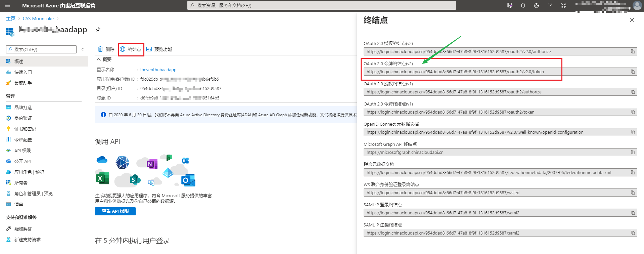
Task: Collapse the 概要 section
Action: coord(99,59)
